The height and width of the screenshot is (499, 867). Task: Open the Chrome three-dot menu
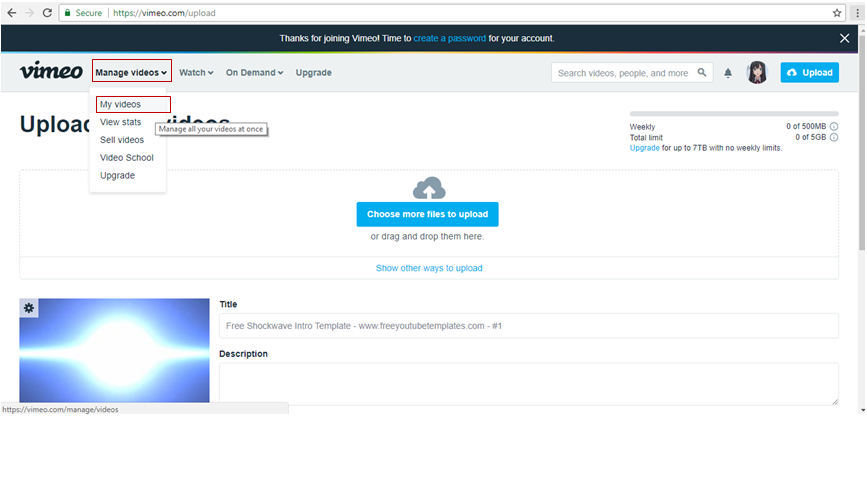tap(857, 13)
